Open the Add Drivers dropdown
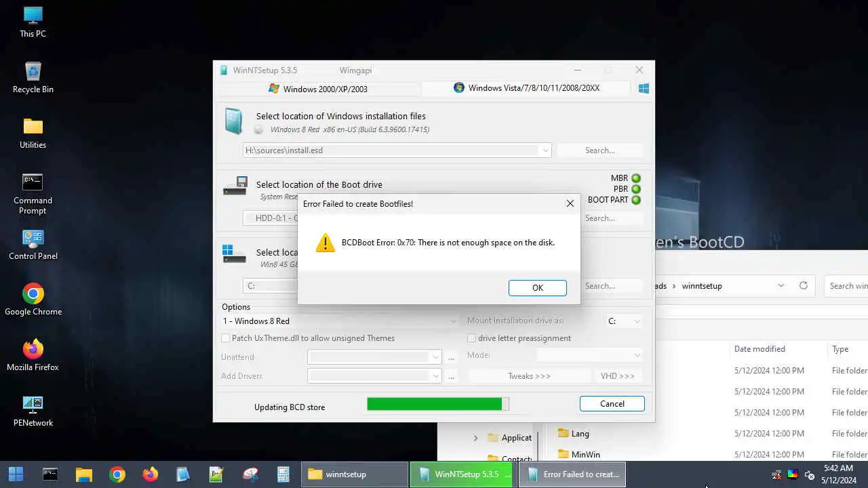The height and width of the screenshot is (488, 868). [x=435, y=375]
